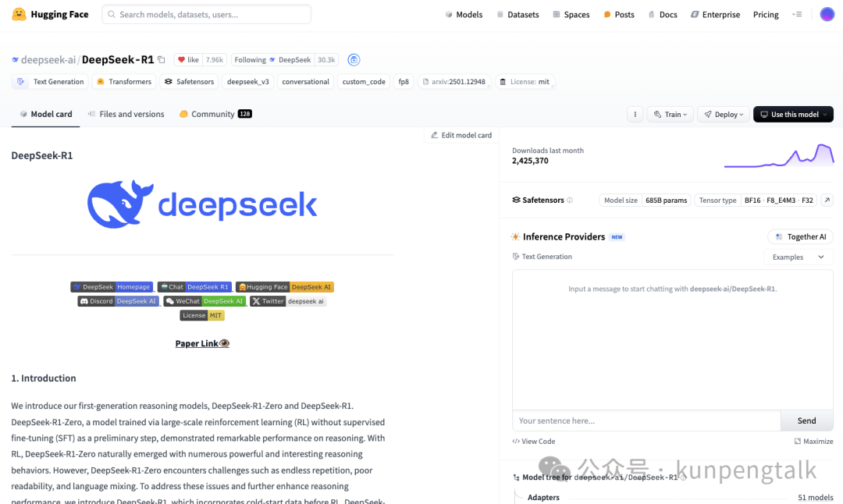
Task: Expand the Train dropdown
Action: (670, 115)
